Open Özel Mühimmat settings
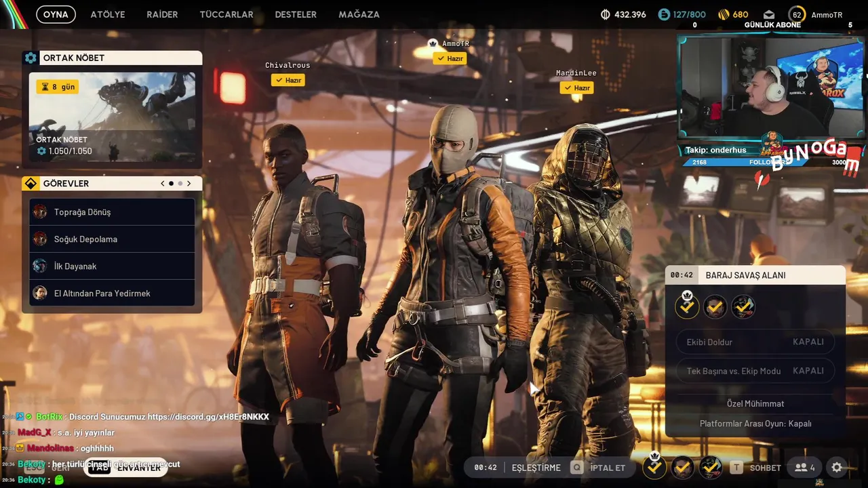Viewport: 868px width, 488px height. [755, 403]
